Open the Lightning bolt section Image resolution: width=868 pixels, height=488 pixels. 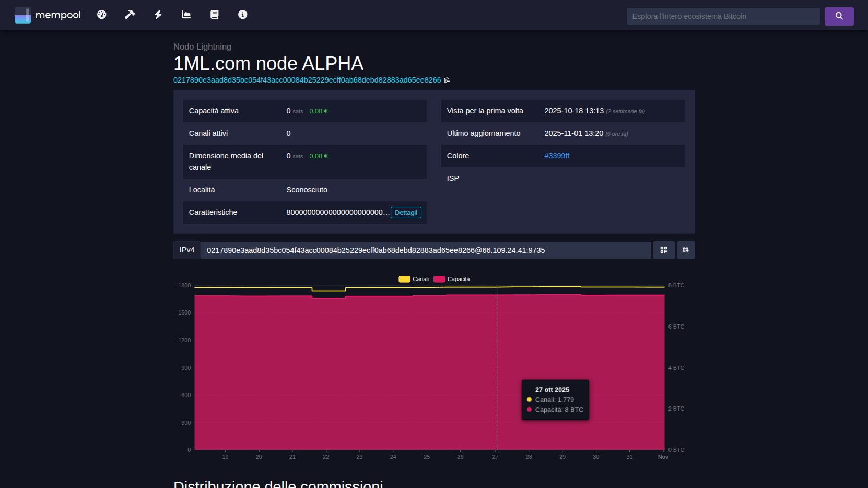(x=158, y=15)
